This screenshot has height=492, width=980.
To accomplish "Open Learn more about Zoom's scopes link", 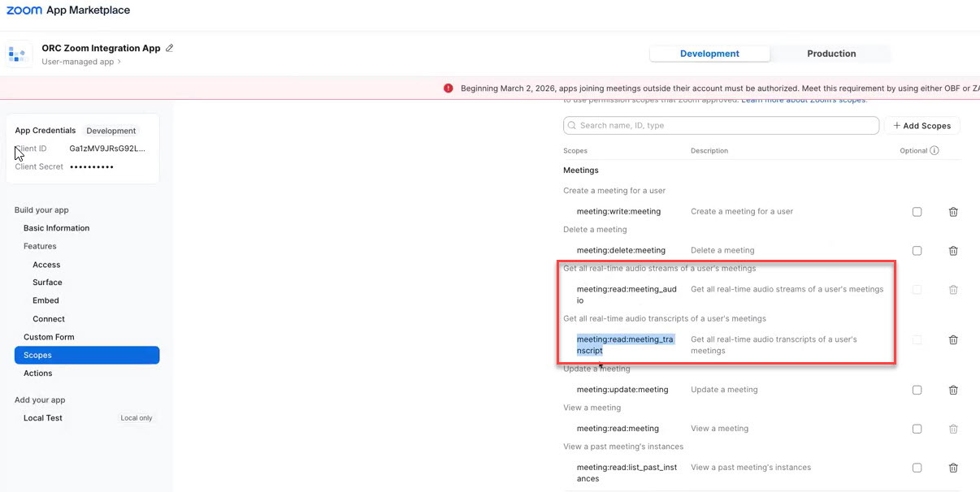I will [804, 100].
